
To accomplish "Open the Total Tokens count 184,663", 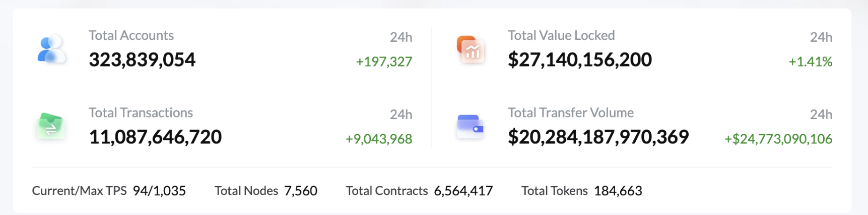I will point(618,191).
